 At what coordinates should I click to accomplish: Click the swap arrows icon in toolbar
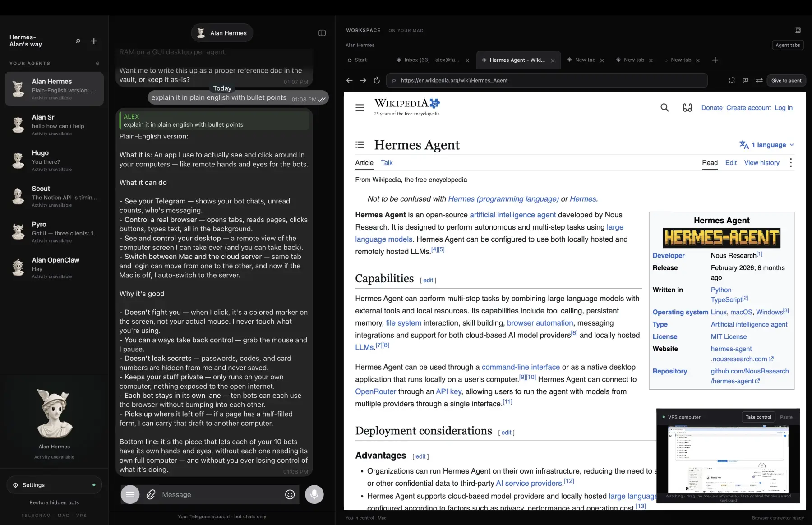(x=759, y=80)
